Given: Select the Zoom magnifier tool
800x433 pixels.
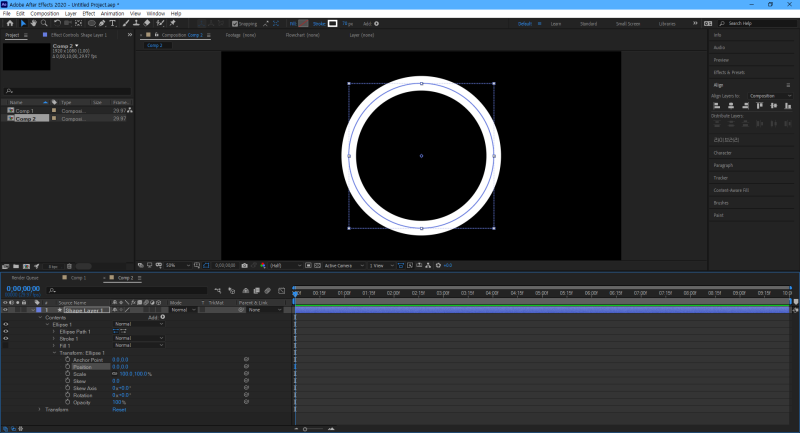Looking at the screenshot, I should [x=44, y=23].
